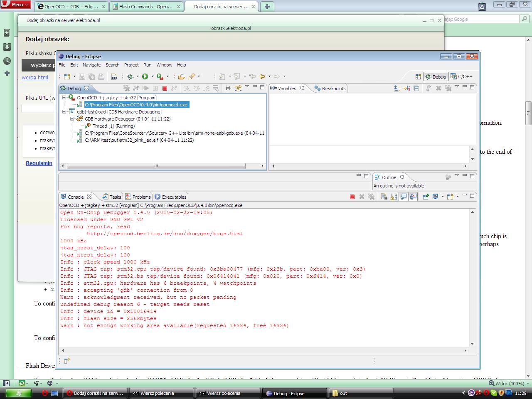532x399 pixels.
Task: Launch Debug with the bug icon
Action: (130, 76)
